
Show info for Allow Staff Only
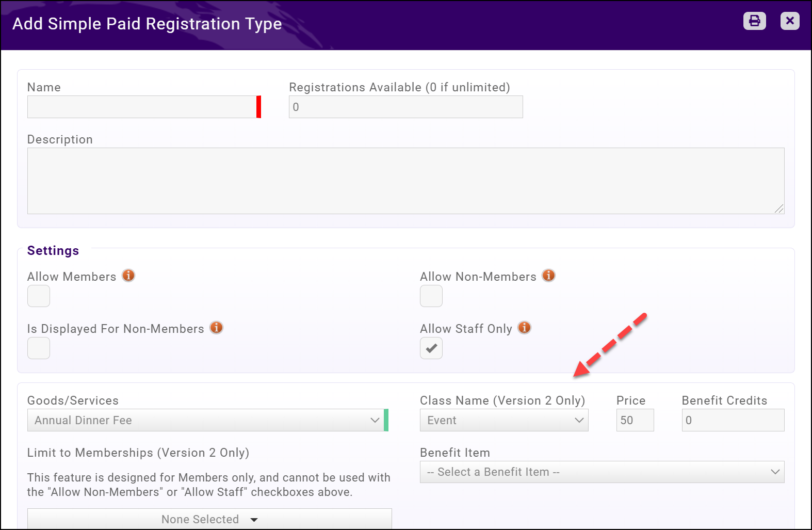click(525, 328)
